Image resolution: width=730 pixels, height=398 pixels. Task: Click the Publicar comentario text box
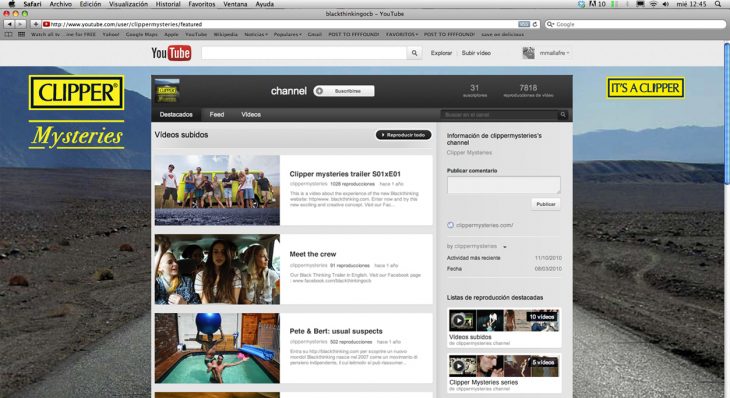click(504, 185)
